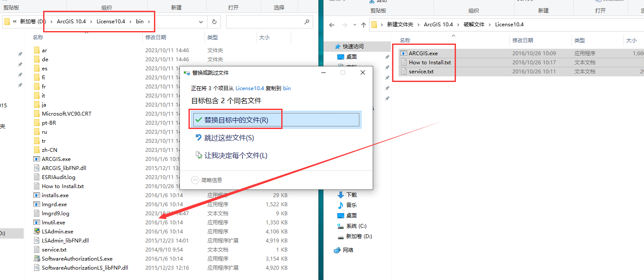Sort left window by 大小 column
The height and width of the screenshot is (280, 644).
(264, 38)
